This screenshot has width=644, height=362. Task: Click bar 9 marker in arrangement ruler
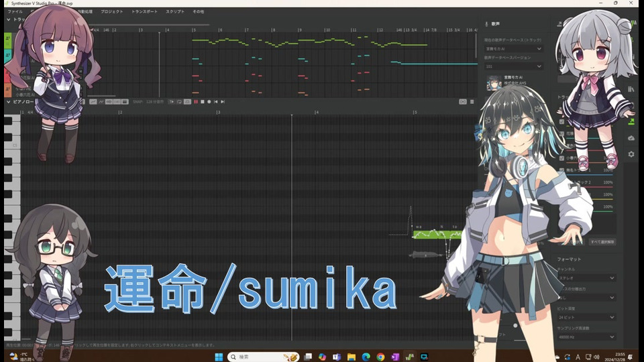300,30
